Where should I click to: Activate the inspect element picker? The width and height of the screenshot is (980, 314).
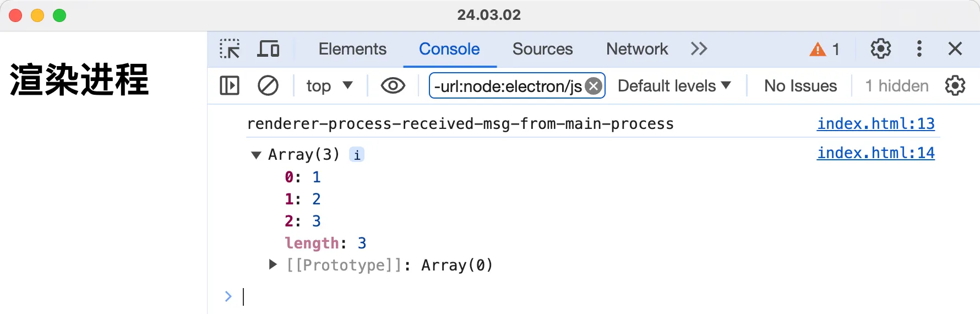point(230,49)
